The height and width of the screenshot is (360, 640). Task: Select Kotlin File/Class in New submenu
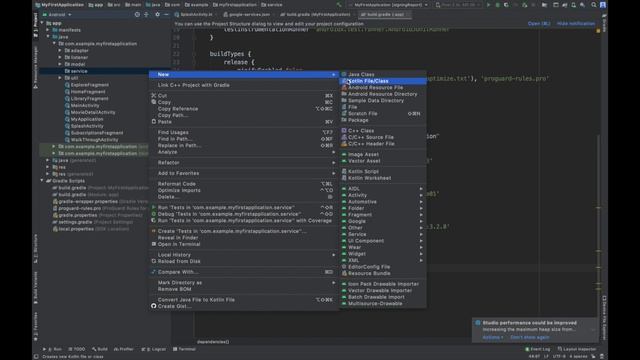[383, 81]
